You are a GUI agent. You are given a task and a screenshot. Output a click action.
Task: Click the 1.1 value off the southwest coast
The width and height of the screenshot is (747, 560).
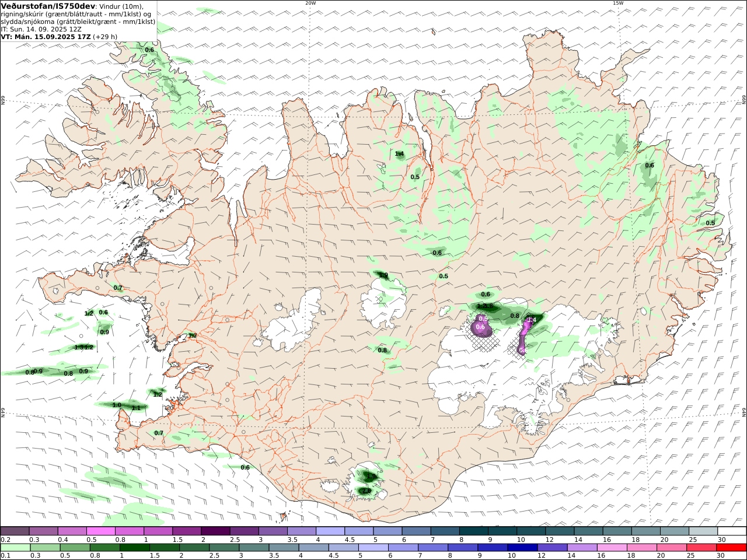[136, 408]
